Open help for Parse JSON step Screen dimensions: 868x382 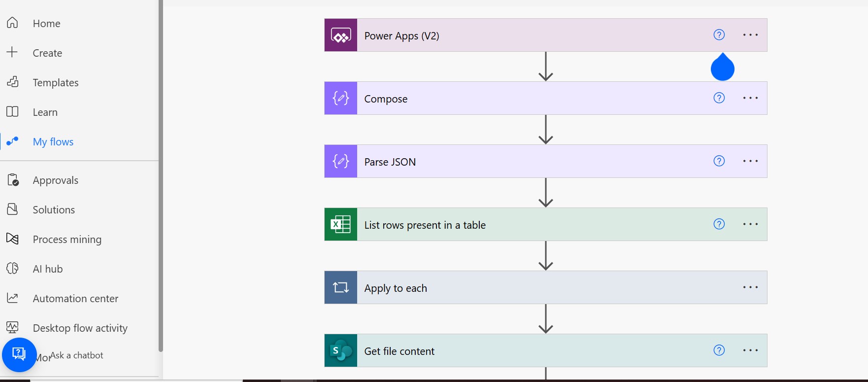click(719, 161)
